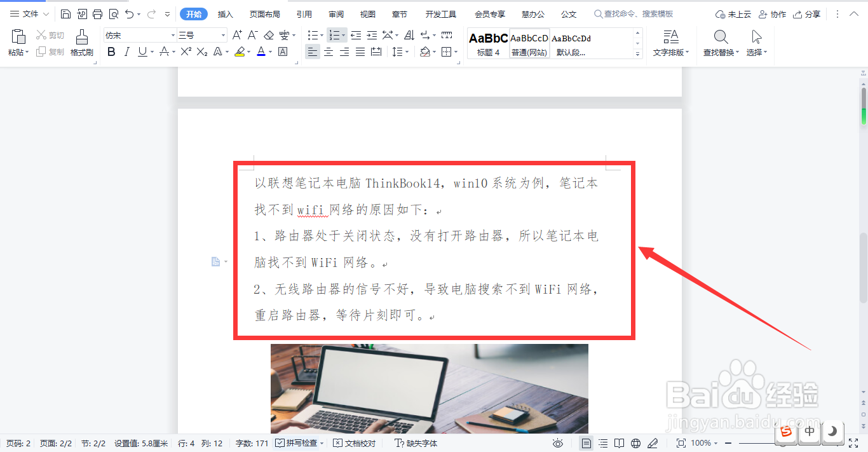The width and height of the screenshot is (868, 452).
Task: Switch to Outline view in status bar
Action: (x=602, y=443)
